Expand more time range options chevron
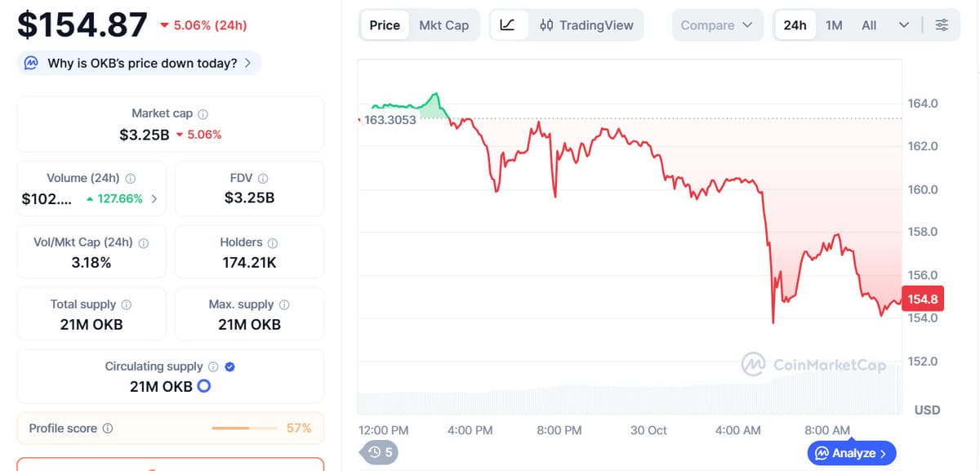 tap(903, 25)
